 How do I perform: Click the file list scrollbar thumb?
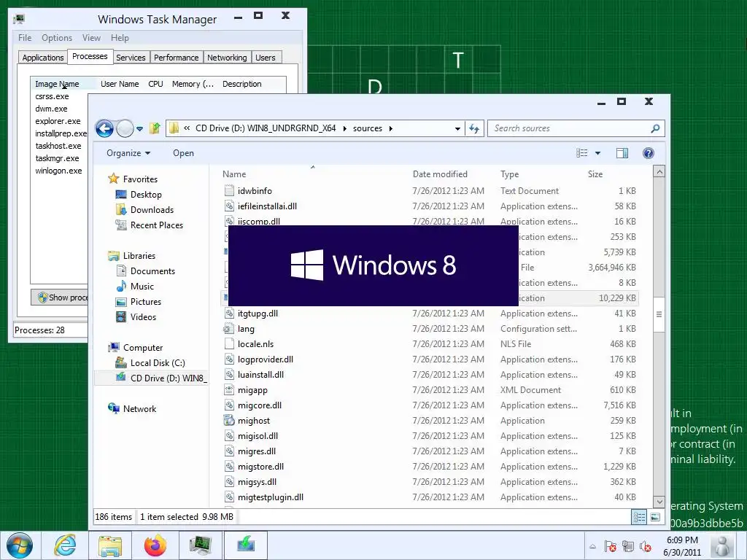(x=659, y=314)
